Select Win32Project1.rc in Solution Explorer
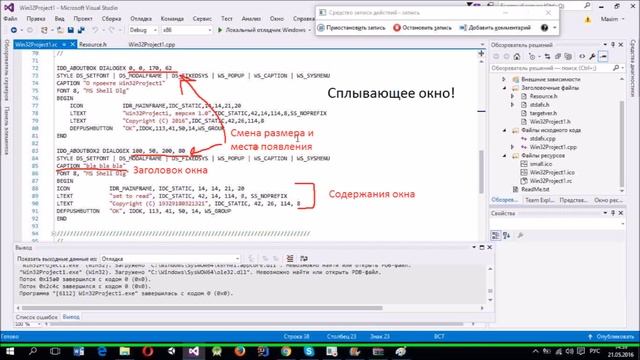 [x=550, y=181]
